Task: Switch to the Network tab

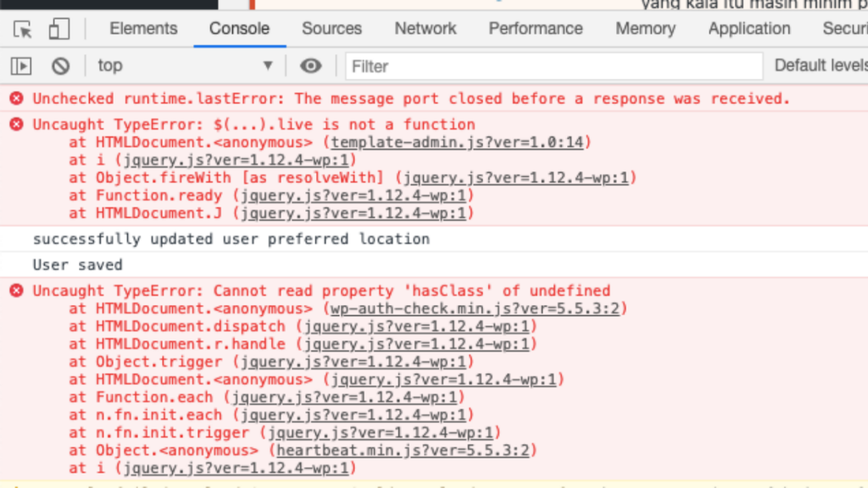Action: 425,28
